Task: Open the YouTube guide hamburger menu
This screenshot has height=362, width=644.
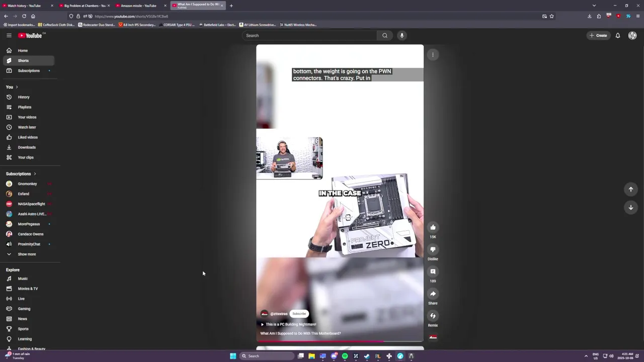Action: click(x=9, y=35)
